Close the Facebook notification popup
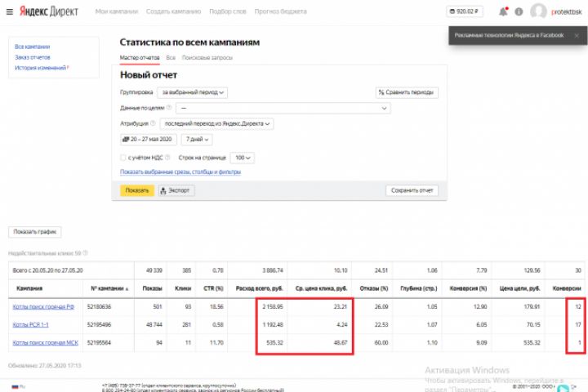 (576, 34)
